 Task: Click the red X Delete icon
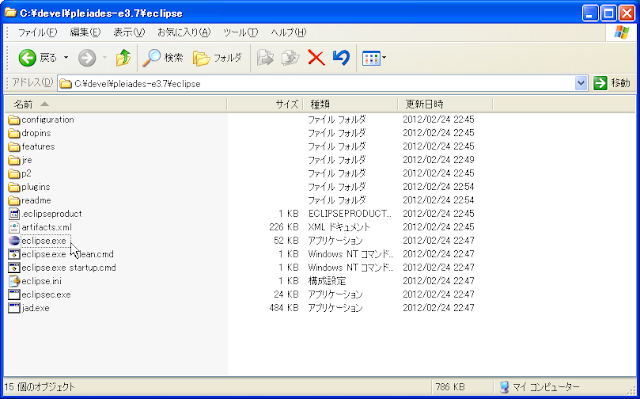tap(316, 58)
